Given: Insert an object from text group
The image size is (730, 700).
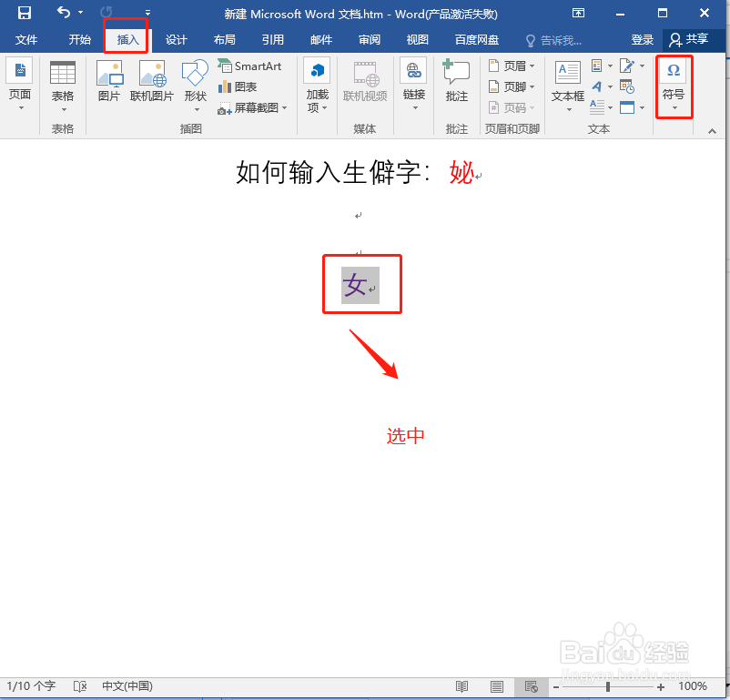Looking at the screenshot, I should pyautogui.click(x=632, y=107).
